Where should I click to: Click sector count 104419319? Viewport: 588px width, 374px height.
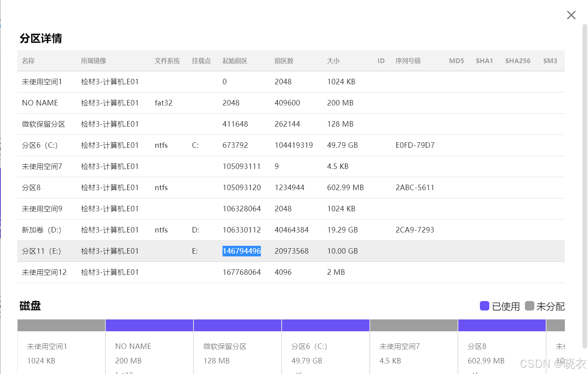[x=294, y=145]
